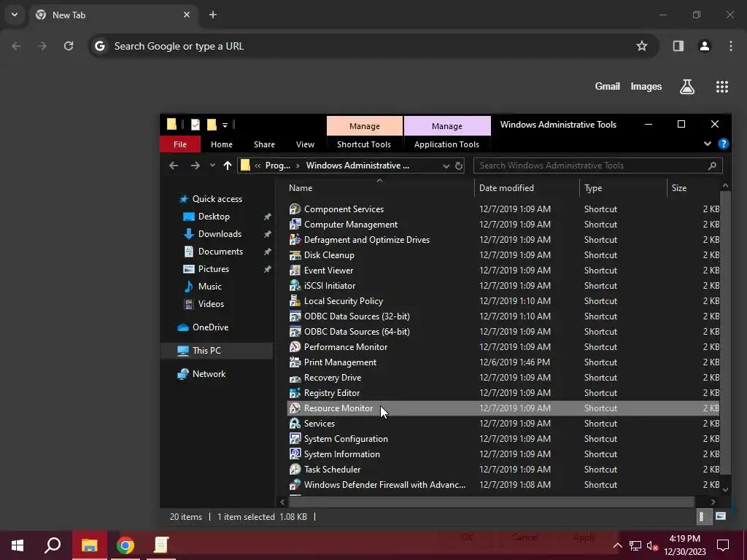Sort by Date modified column header
Image resolution: width=747 pixels, height=560 pixels.
527,188
